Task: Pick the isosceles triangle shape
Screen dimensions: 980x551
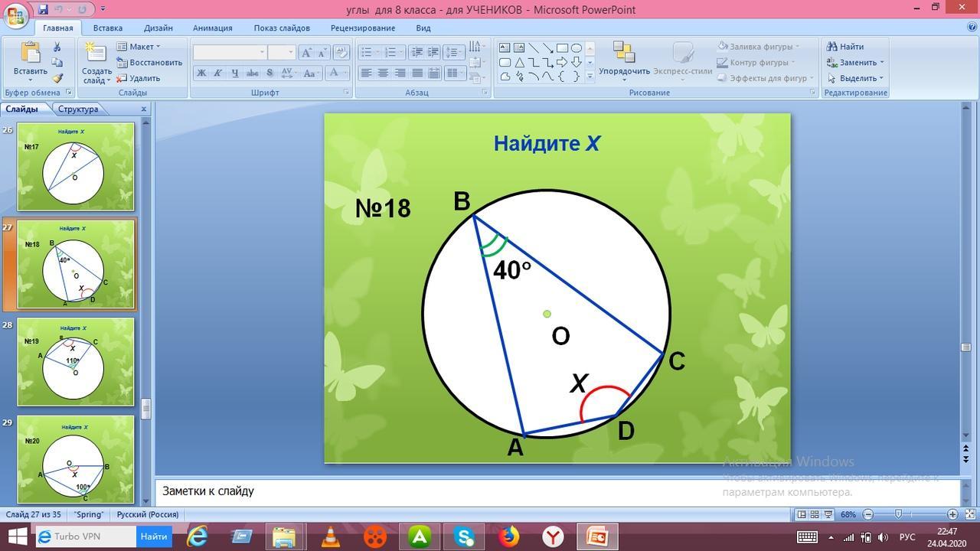Action: coord(519,62)
